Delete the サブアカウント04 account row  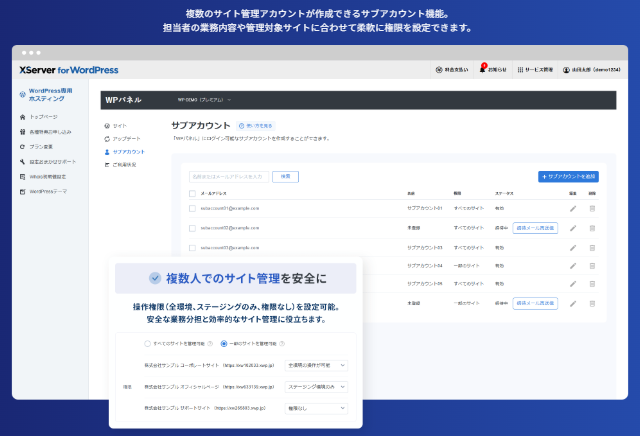[x=592, y=266]
